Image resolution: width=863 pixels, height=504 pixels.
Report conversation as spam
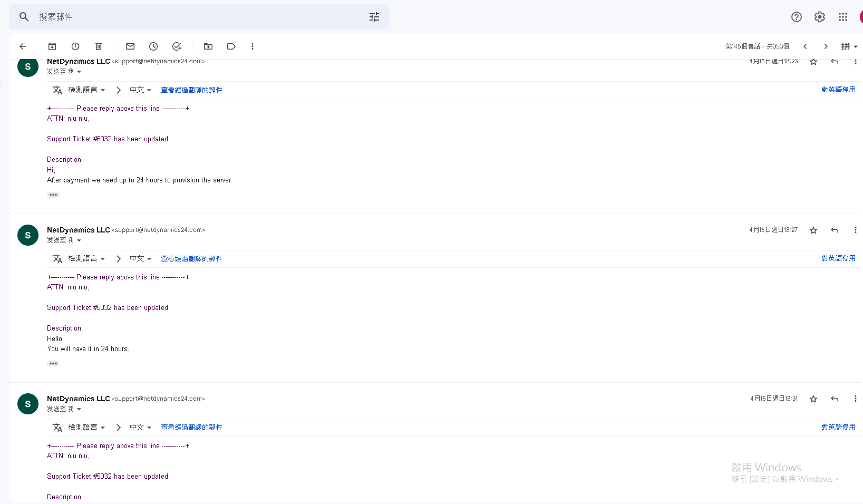(75, 46)
